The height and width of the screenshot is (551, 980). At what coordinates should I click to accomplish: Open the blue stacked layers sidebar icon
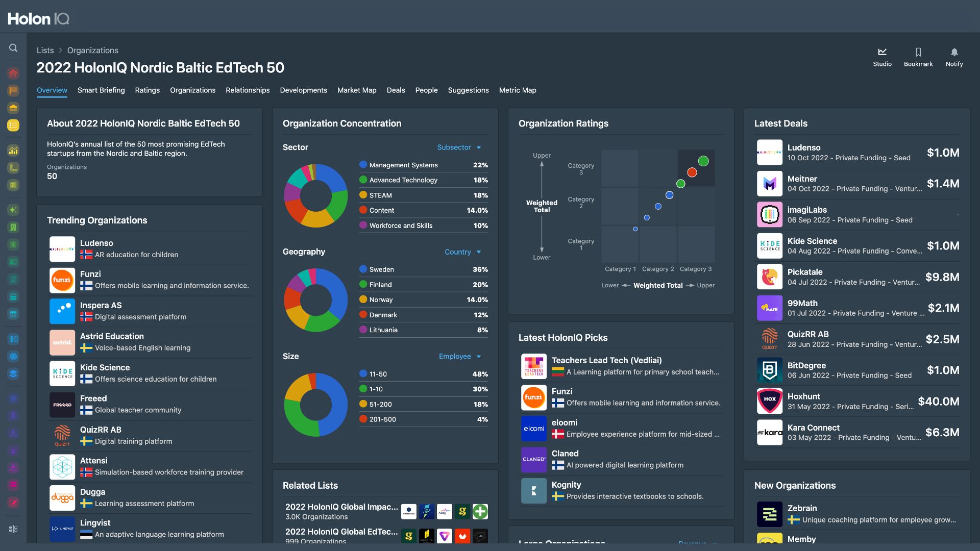pos(13,373)
